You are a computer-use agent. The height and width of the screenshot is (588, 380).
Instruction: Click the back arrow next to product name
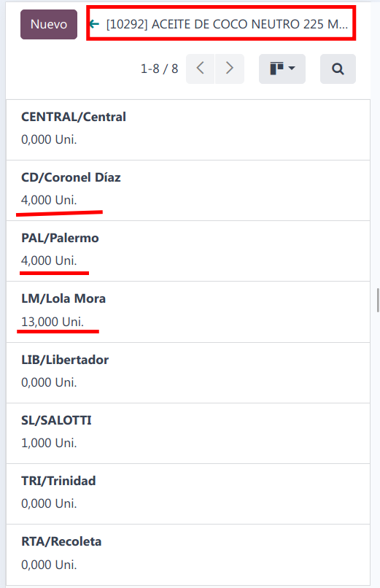click(x=94, y=24)
